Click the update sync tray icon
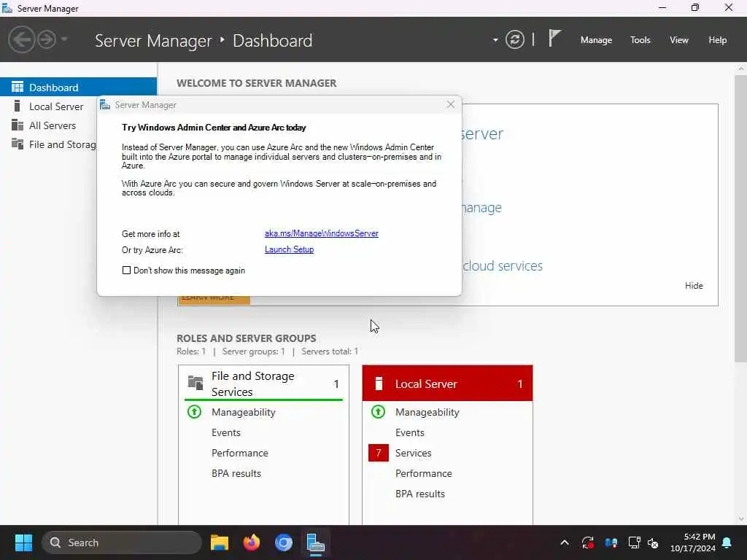747x560 pixels. point(587,542)
